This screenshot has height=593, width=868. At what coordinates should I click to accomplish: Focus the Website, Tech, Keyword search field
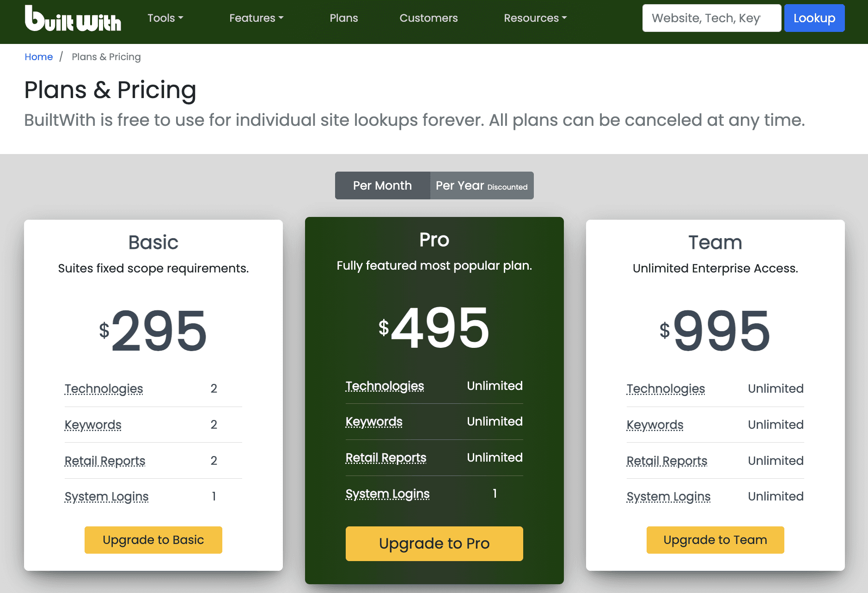[x=712, y=18]
